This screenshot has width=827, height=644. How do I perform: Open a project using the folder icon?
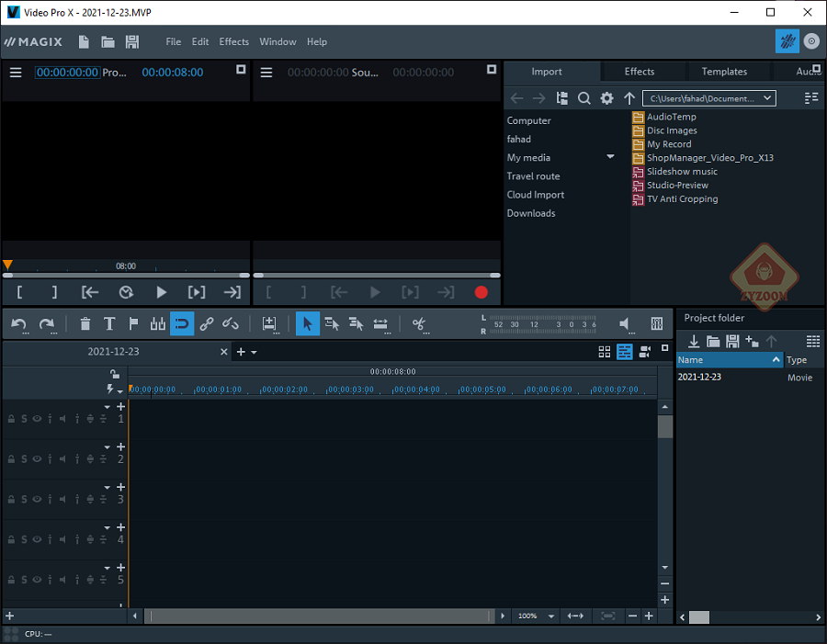[108, 41]
